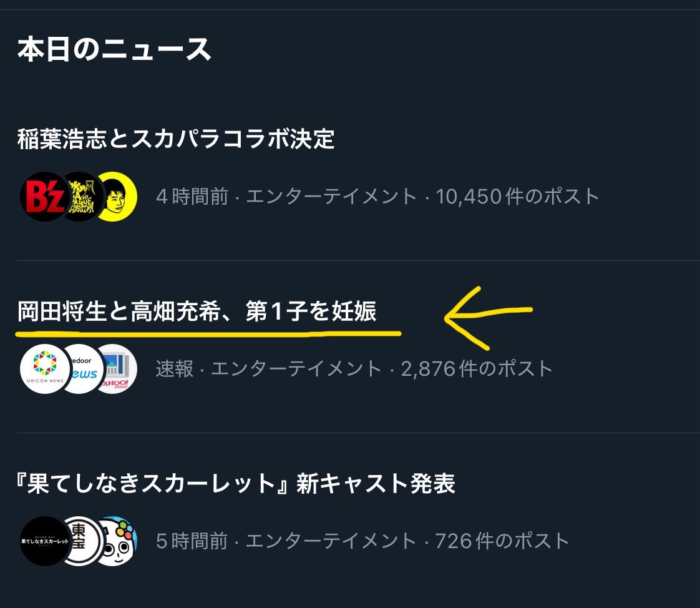The height and width of the screenshot is (608, 700).
Task: Open the B'z account avatar
Action: (44, 197)
